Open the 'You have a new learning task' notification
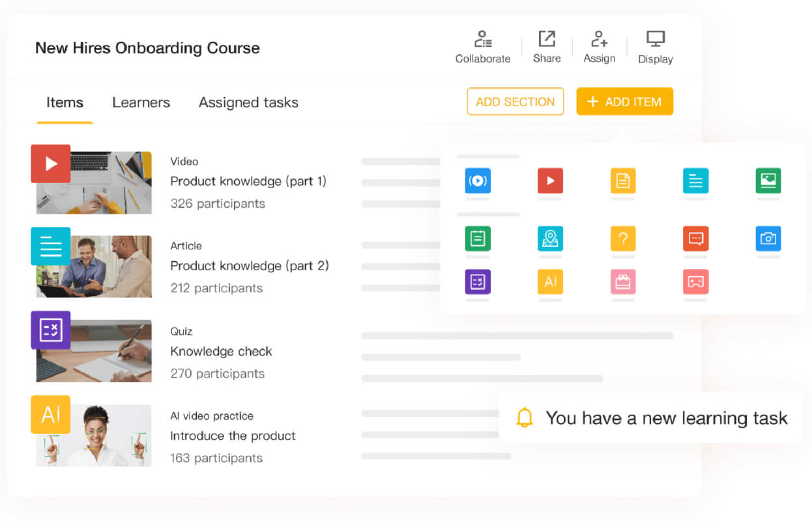812x521 pixels. pyautogui.click(x=651, y=417)
